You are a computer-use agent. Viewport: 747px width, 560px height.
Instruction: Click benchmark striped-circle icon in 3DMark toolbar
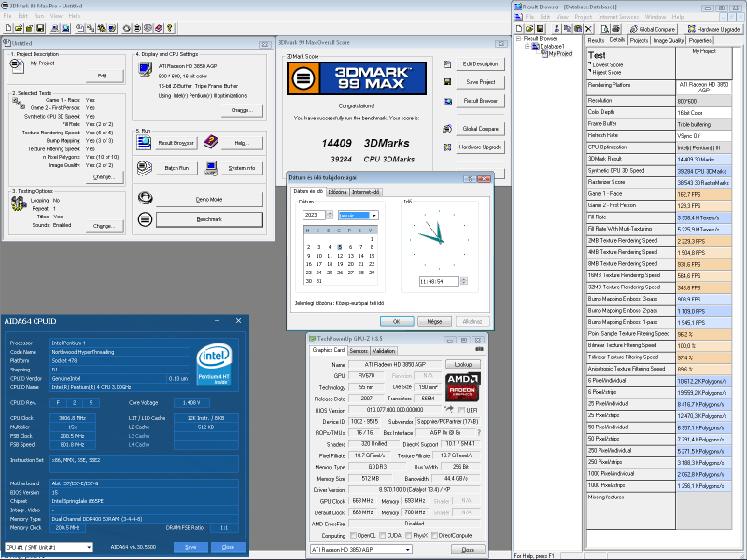point(137,28)
